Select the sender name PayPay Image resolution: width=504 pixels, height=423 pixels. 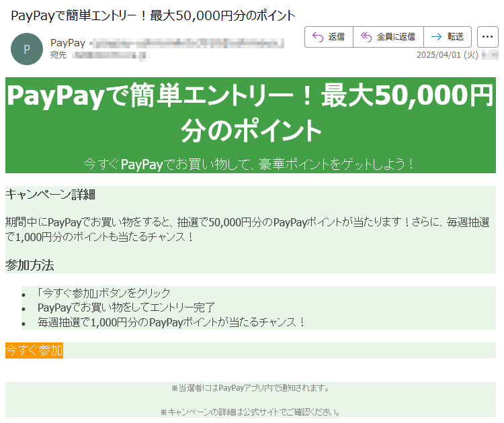point(68,43)
